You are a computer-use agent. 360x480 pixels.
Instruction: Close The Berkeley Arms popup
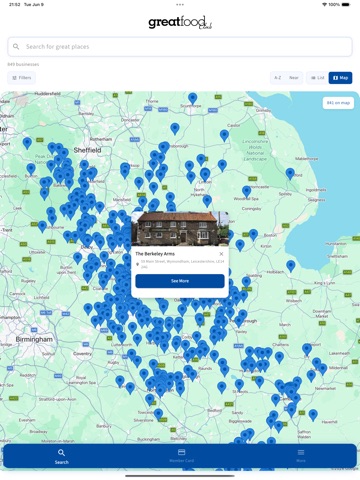221,254
